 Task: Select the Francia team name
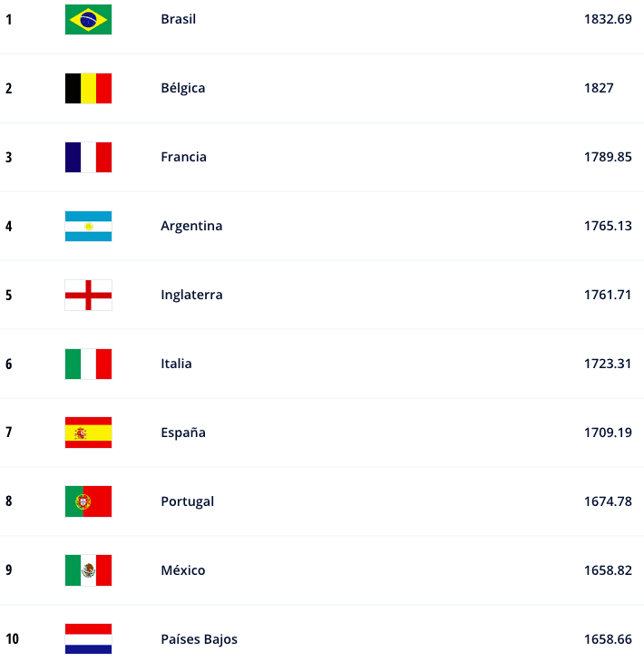(184, 157)
